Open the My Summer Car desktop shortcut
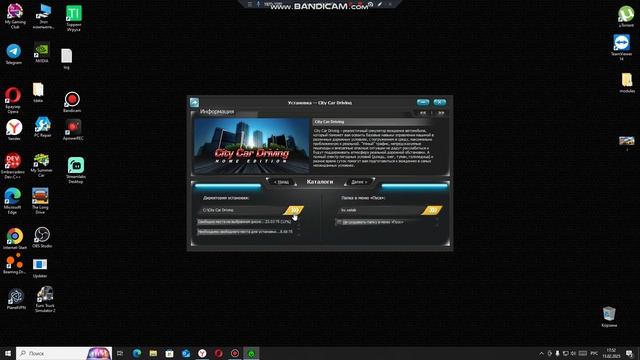 [41, 165]
